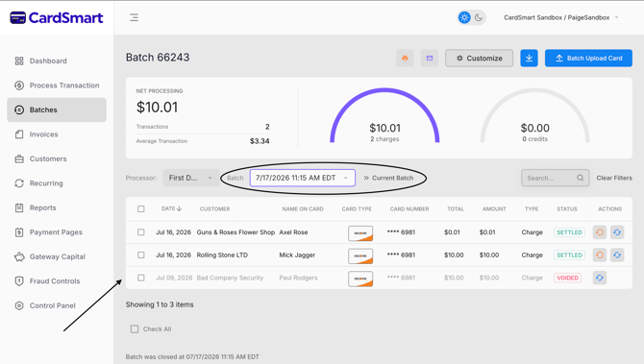Click Discover card icon in Paul Rodgers row
This screenshot has width=644, height=364.
click(x=360, y=279)
